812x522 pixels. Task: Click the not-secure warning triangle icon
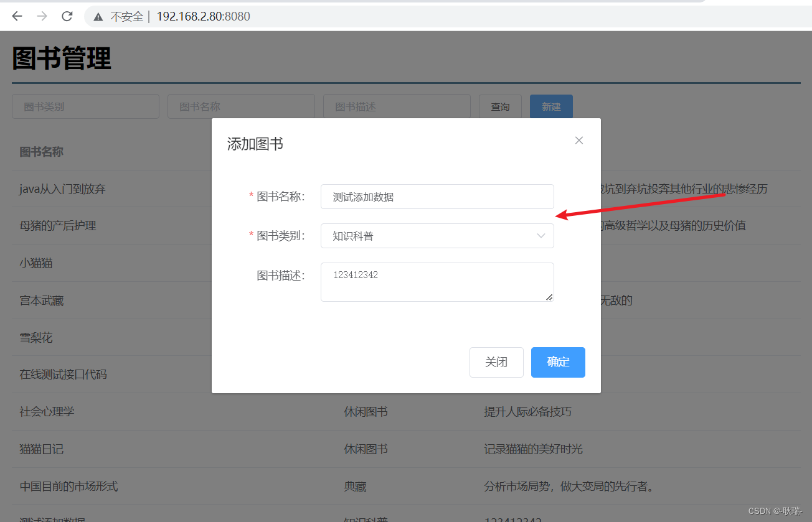(98, 17)
